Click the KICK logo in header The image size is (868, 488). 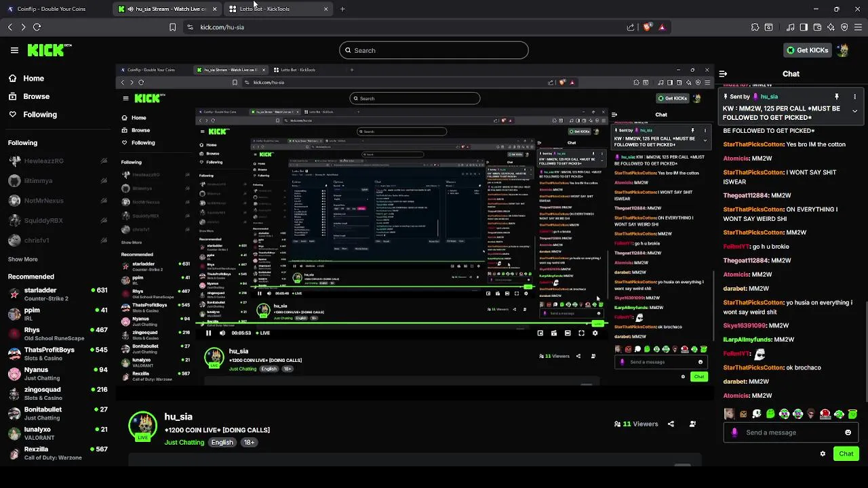pos(50,50)
